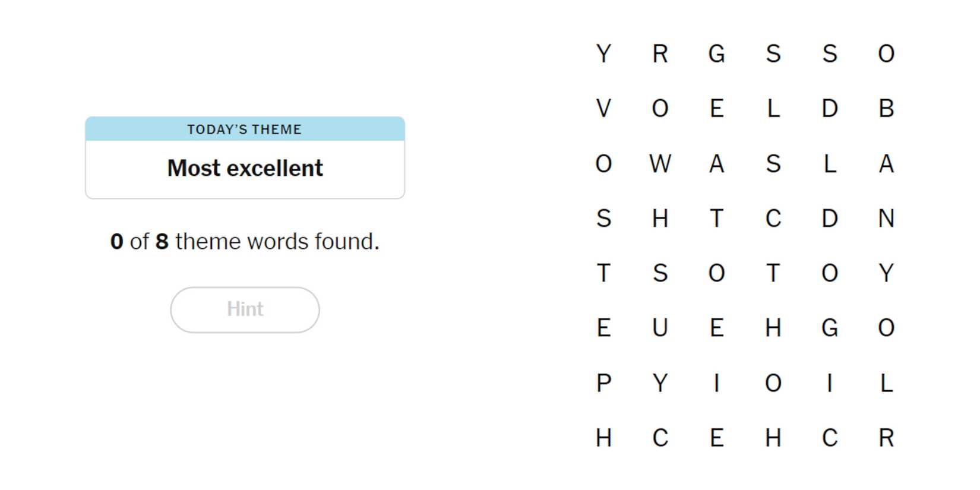Screen dimensions: 980x490
Task: Tap the R in the top row
Action: (660, 54)
